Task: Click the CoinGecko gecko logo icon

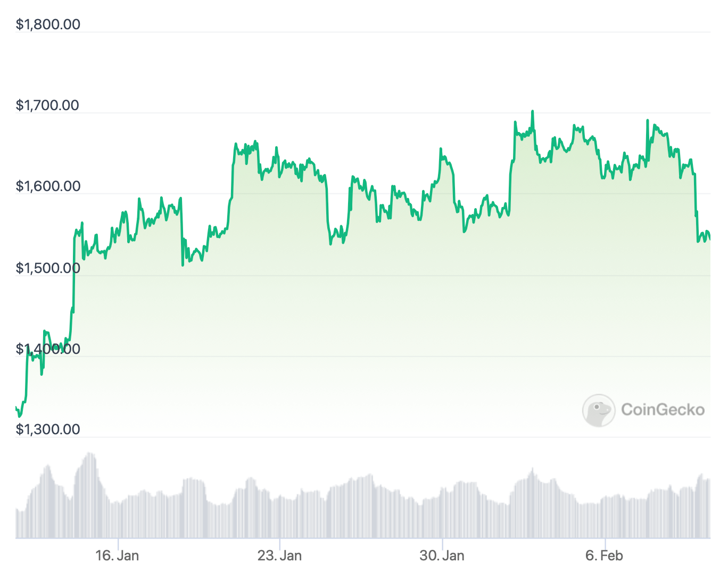Action: 599,410
